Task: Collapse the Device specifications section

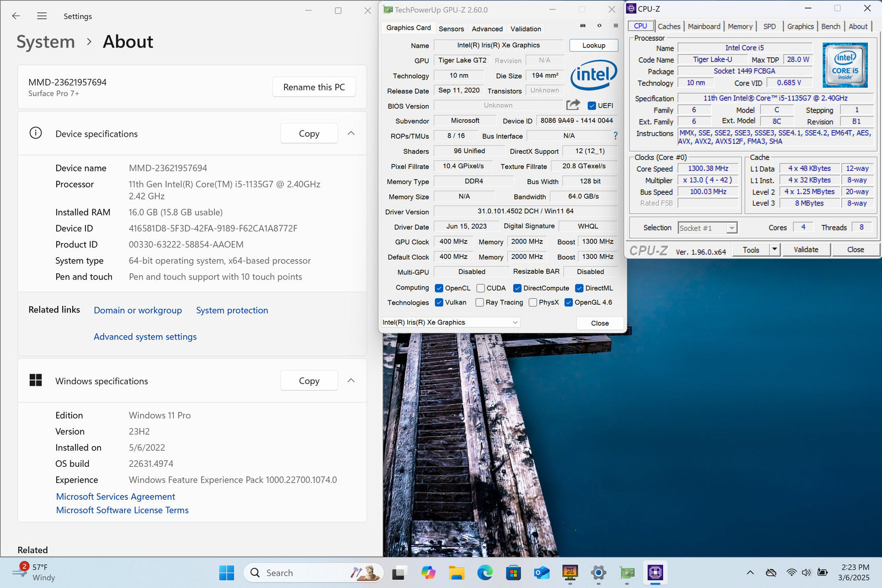Action: coord(351,133)
